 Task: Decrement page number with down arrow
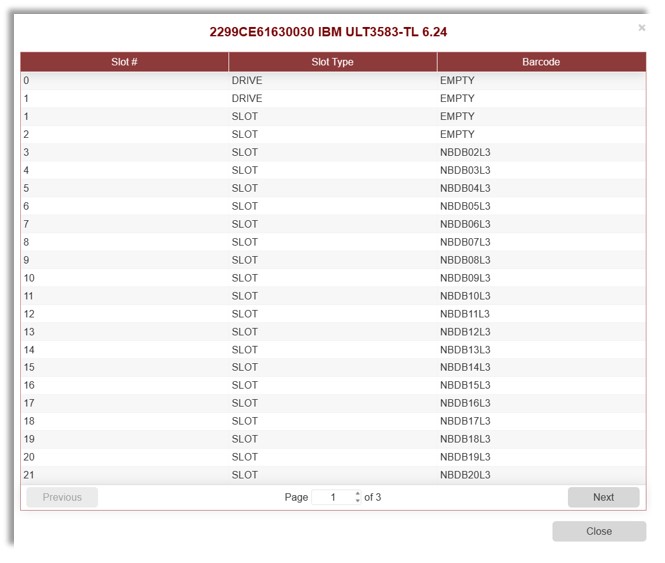pyautogui.click(x=358, y=501)
